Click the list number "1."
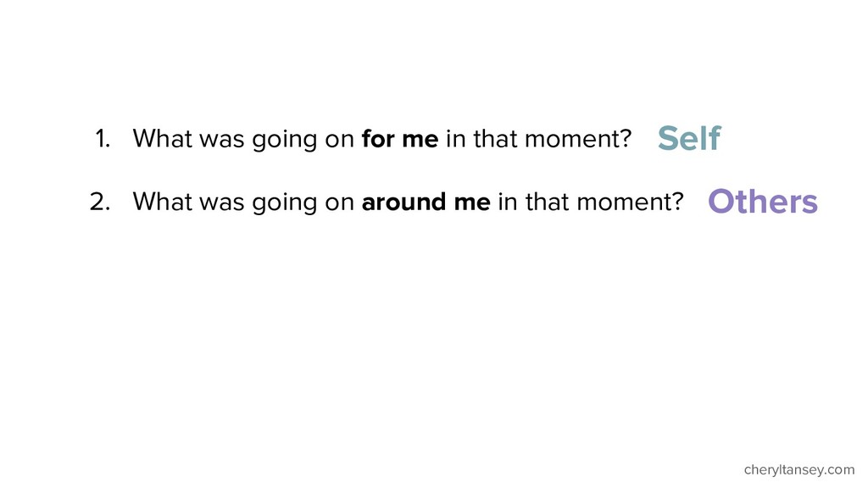The height and width of the screenshot is (488, 868). [103, 139]
